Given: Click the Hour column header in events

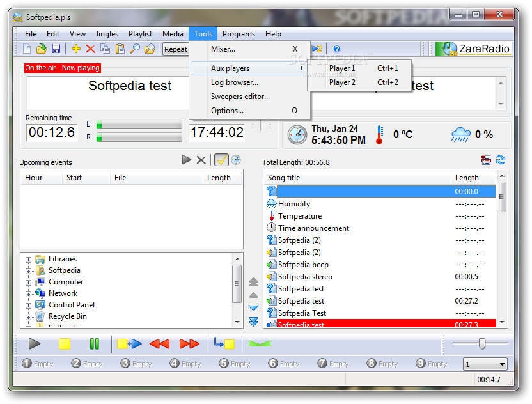Looking at the screenshot, I should point(42,178).
